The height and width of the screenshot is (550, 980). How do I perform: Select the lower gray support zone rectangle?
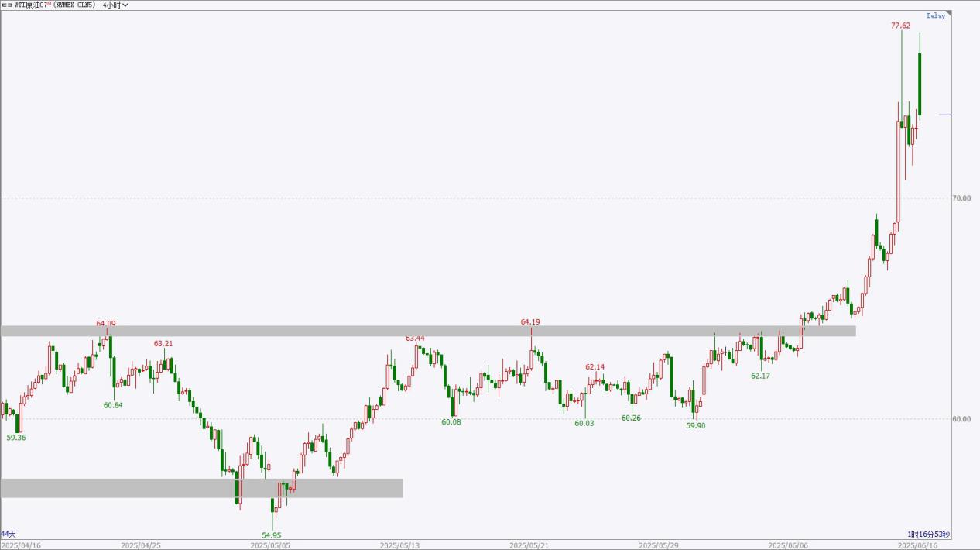[x=201, y=488]
